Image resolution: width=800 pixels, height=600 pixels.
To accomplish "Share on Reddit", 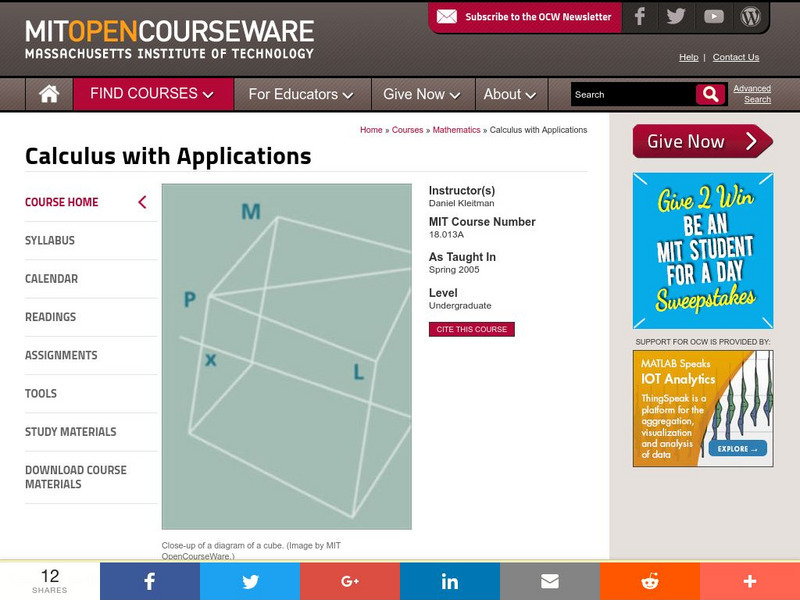I will [x=650, y=581].
